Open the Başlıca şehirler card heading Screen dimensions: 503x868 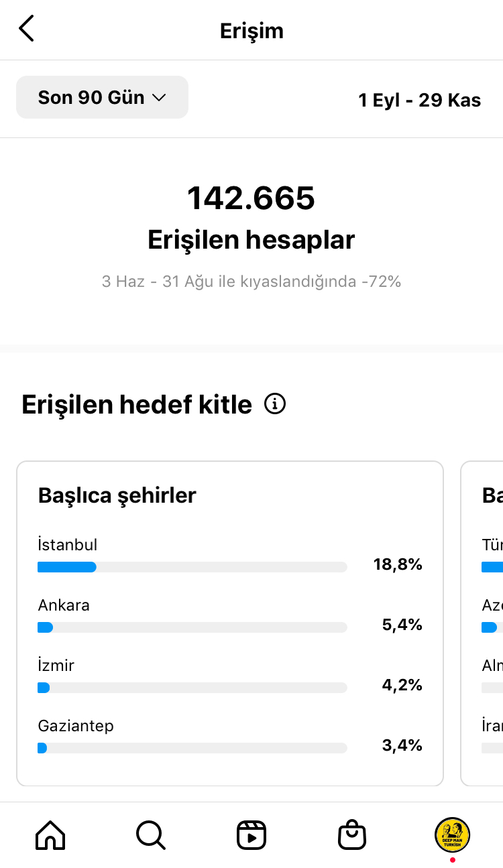117,495
